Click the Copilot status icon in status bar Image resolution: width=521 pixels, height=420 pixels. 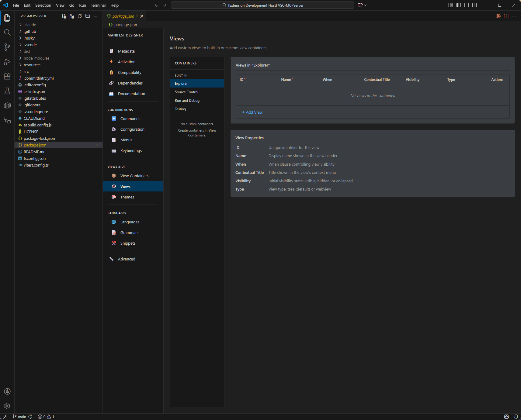coord(506,417)
